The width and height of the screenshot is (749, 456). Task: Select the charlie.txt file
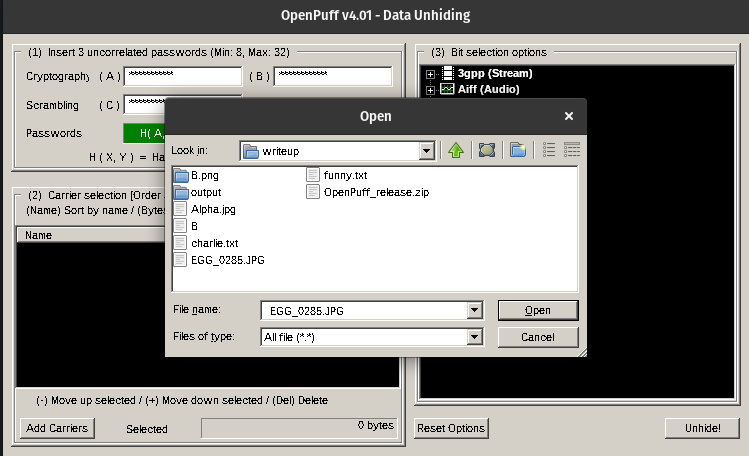(x=215, y=243)
